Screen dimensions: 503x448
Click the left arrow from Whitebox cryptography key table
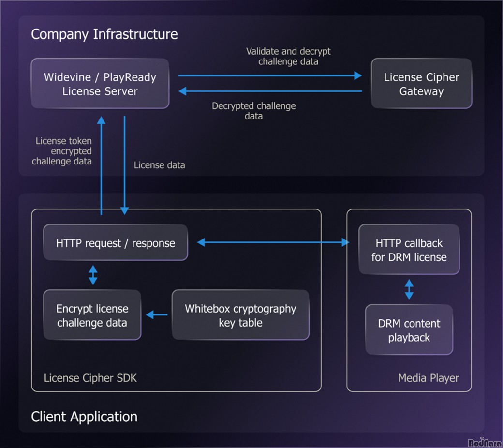pos(156,315)
